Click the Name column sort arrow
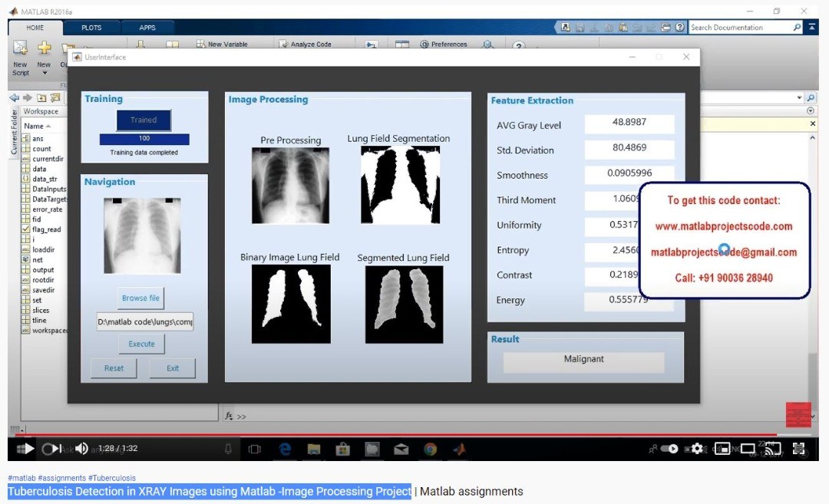 pyautogui.click(x=48, y=127)
